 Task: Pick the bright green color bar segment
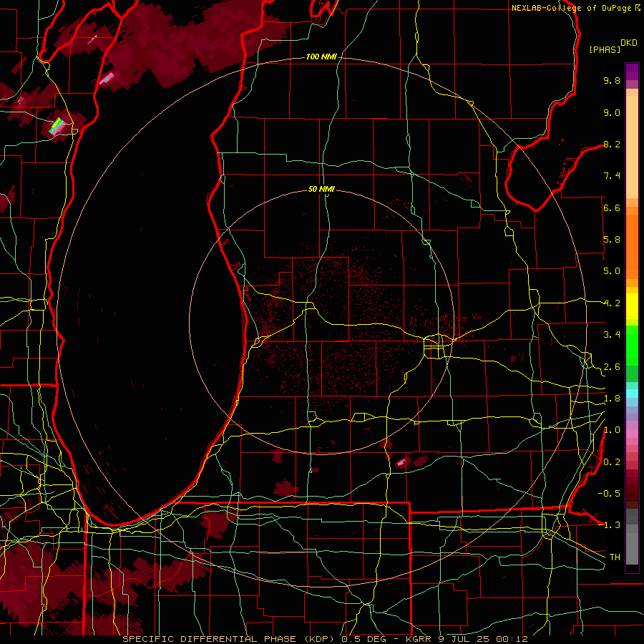point(632,346)
